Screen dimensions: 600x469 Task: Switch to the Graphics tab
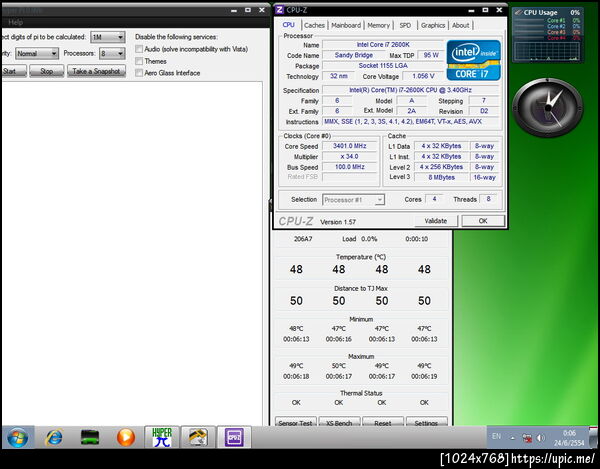pos(433,25)
